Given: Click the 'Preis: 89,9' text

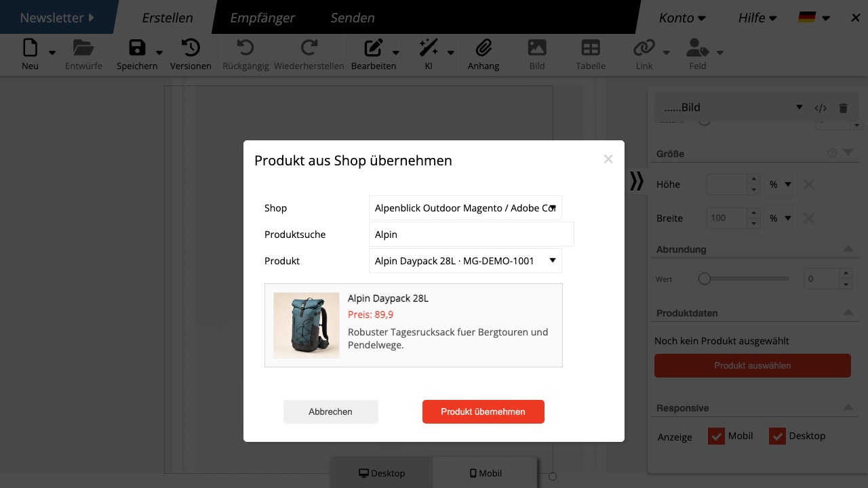Looking at the screenshot, I should [371, 314].
